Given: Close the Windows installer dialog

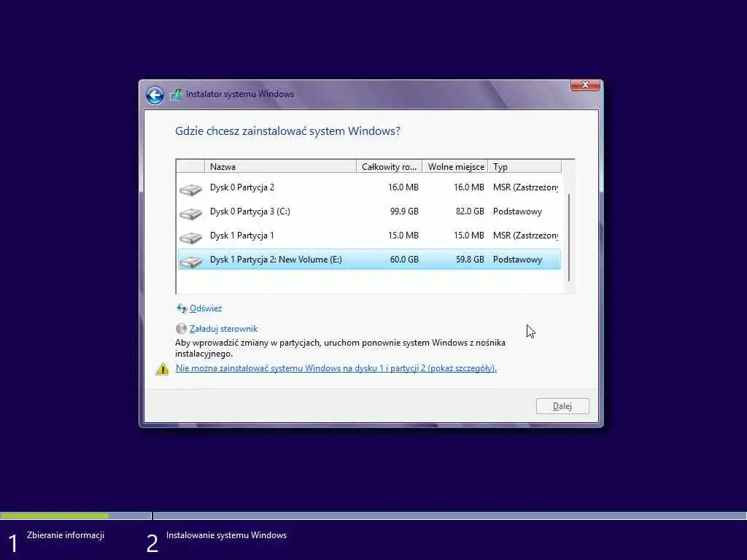Looking at the screenshot, I should [x=585, y=85].
